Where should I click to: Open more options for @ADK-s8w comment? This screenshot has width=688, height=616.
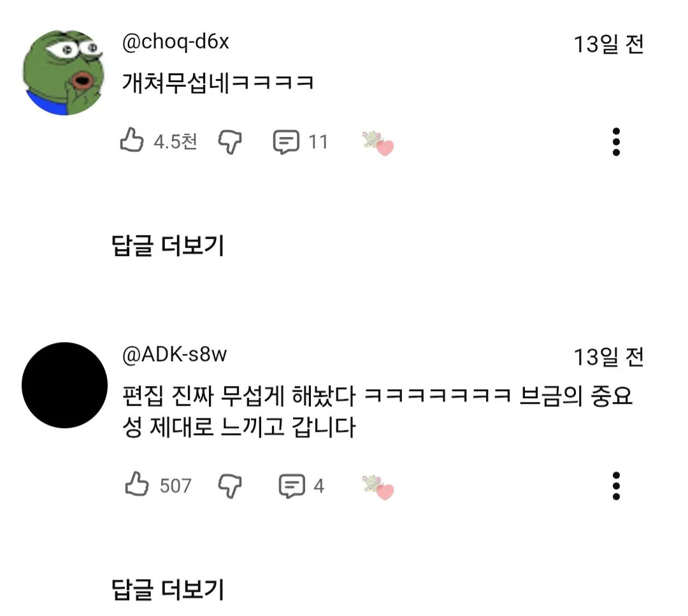click(x=616, y=485)
